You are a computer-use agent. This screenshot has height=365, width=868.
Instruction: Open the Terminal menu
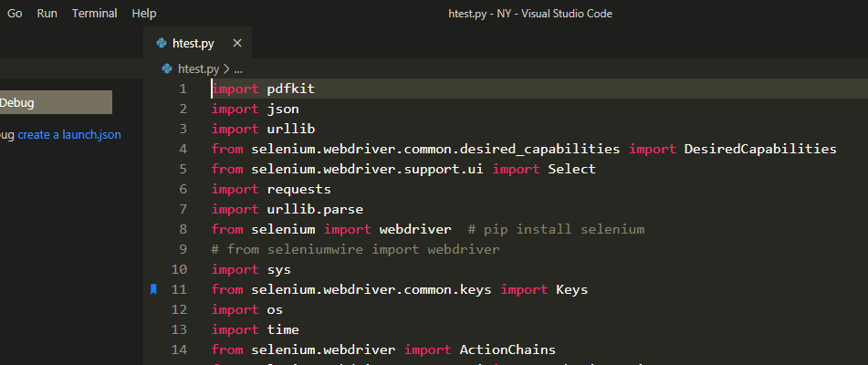coord(95,14)
